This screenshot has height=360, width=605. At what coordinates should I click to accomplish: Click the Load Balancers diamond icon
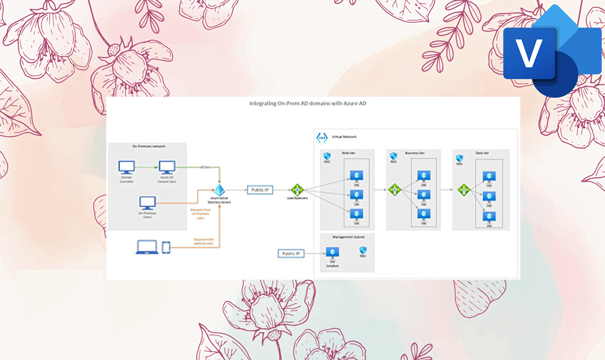297,190
